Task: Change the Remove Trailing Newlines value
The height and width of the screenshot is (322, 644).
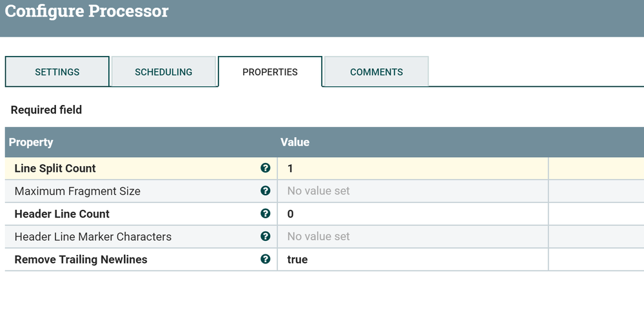Action: [x=413, y=260]
